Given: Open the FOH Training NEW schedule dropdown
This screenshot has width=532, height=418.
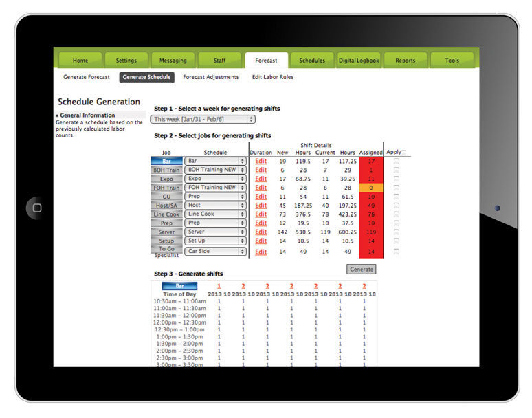Looking at the screenshot, I should [215, 187].
